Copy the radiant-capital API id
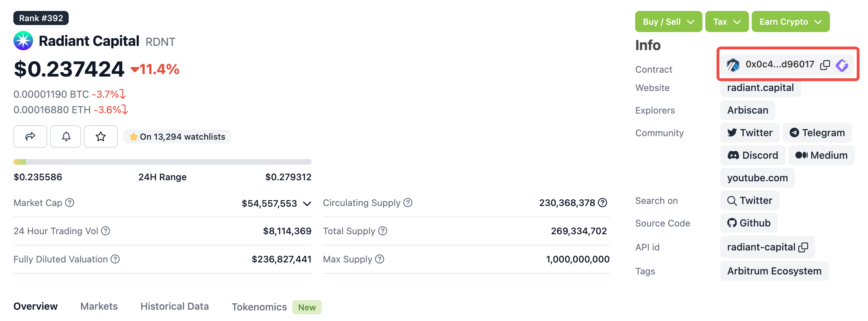868x321 pixels. click(x=804, y=247)
